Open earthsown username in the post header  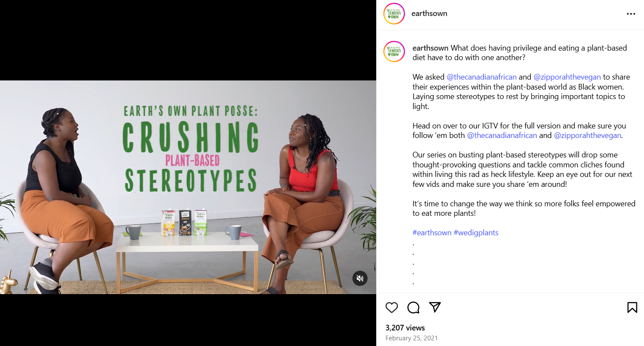pyautogui.click(x=429, y=13)
